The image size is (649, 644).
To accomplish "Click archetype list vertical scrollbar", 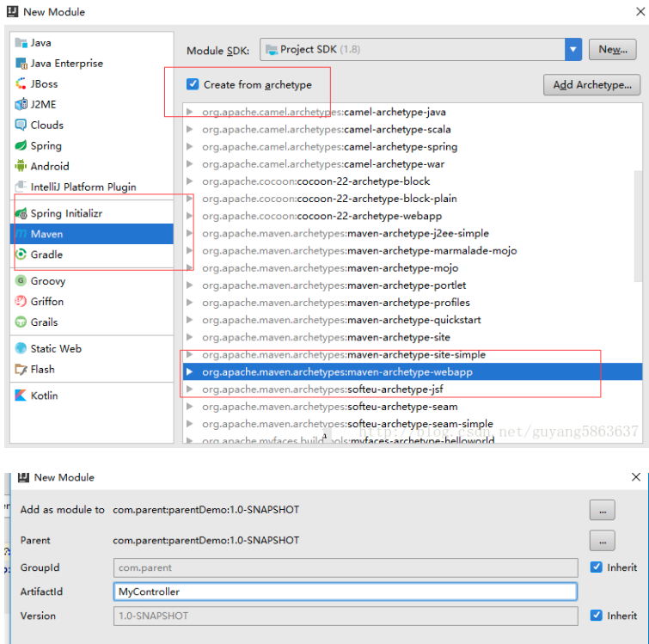I will pos(638,225).
